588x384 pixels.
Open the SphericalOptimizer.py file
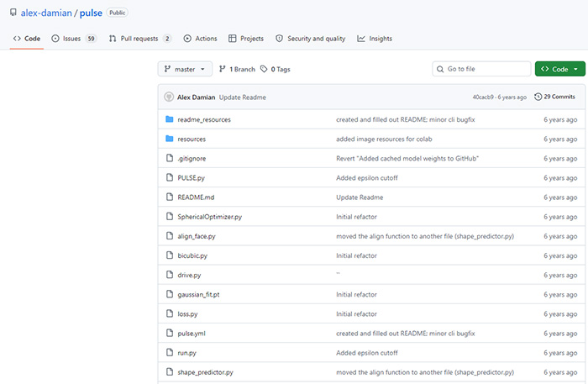[210, 217]
